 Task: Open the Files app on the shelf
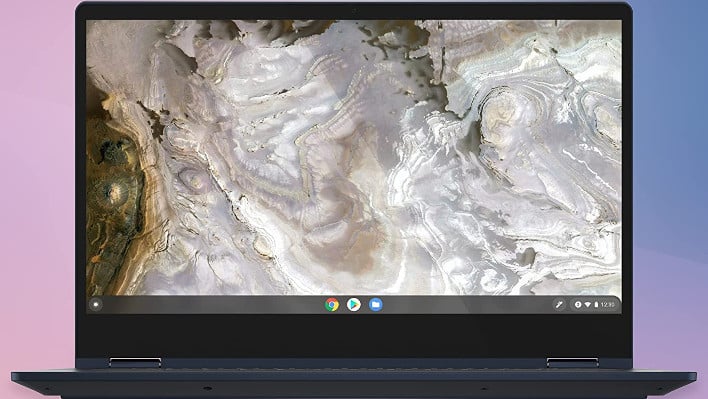point(375,305)
